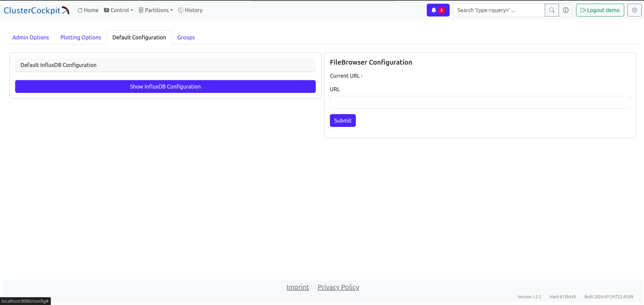This screenshot has width=644, height=305.
Task: Click the magnifier search button
Action: pos(552,10)
